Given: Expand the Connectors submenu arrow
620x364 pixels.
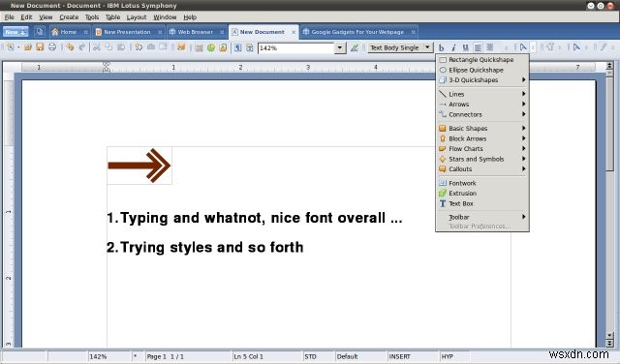Looking at the screenshot, I should (523, 114).
